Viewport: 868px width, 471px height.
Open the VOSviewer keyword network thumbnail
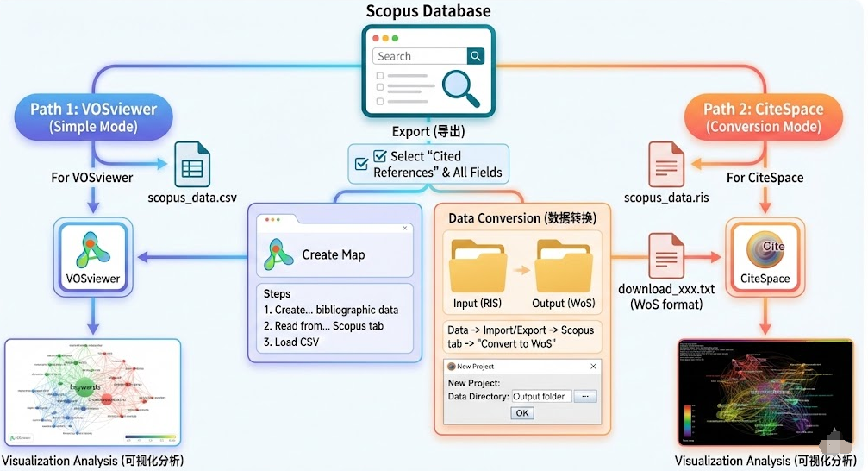click(92, 392)
